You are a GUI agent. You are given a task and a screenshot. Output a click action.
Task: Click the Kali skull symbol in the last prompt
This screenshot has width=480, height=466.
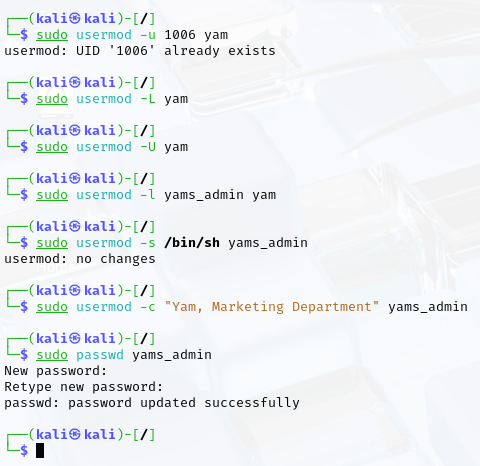[x=75, y=434]
